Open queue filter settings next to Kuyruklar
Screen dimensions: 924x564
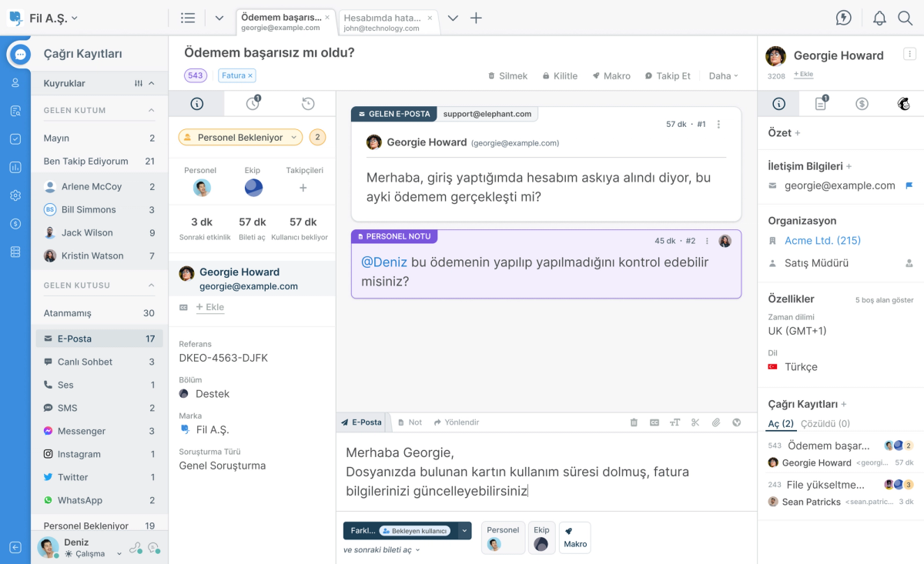click(x=139, y=83)
